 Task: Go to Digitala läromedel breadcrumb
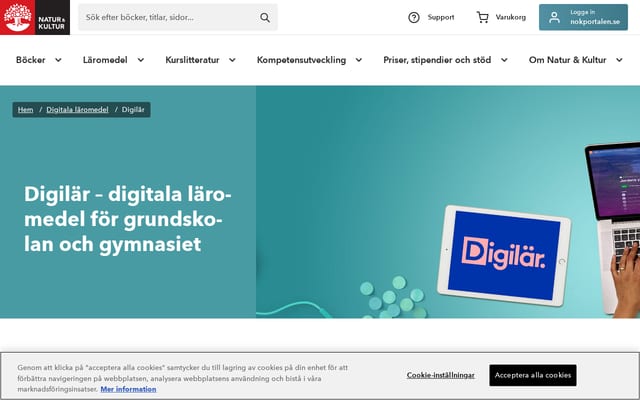pos(78,109)
